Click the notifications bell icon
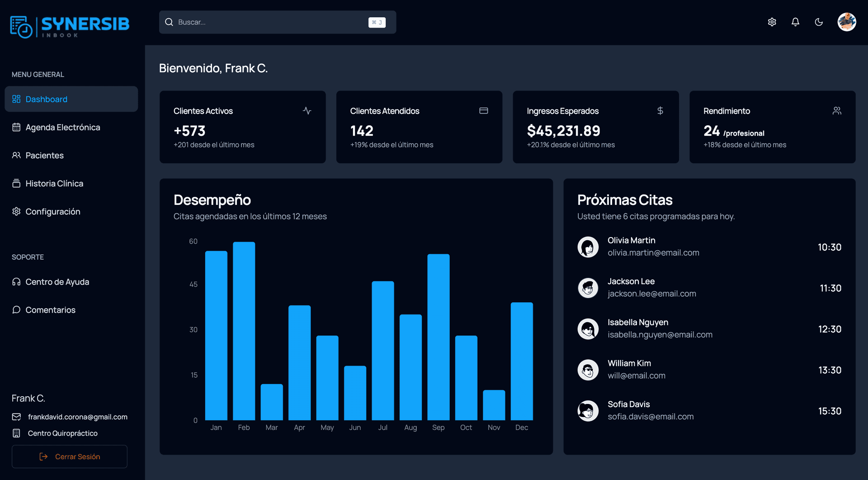This screenshot has height=480, width=868. click(795, 22)
